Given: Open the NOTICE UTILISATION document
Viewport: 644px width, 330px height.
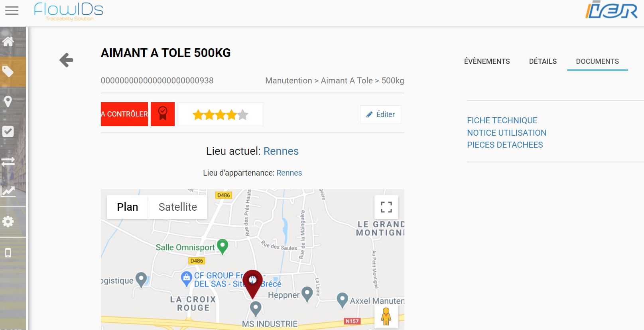Looking at the screenshot, I should click(506, 133).
